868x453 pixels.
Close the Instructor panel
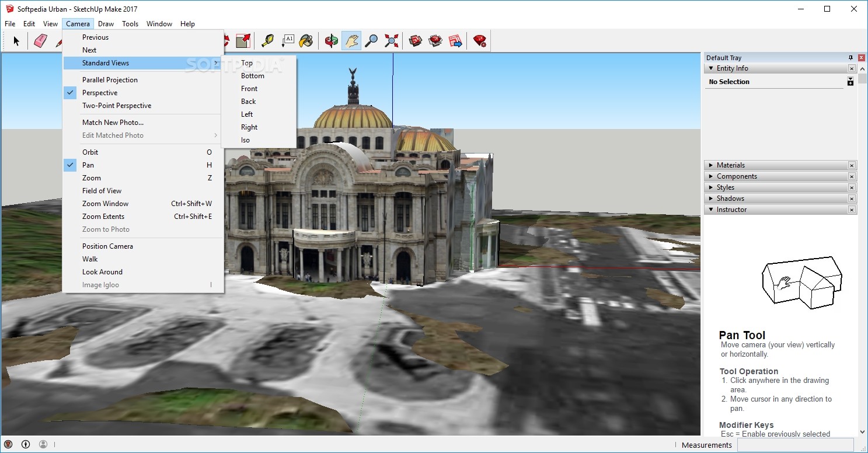852,210
